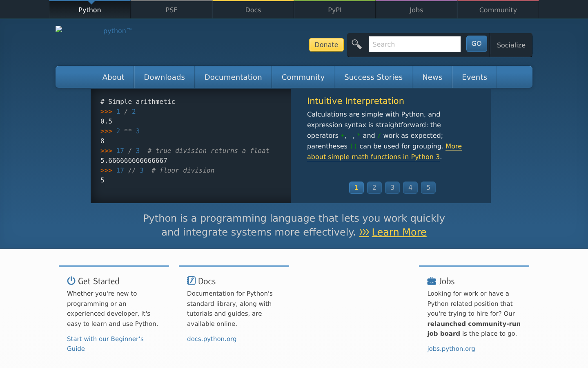Click the '2 ** 3' code line
The height and width of the screenshot is (368, 588).
click(120, 131)
